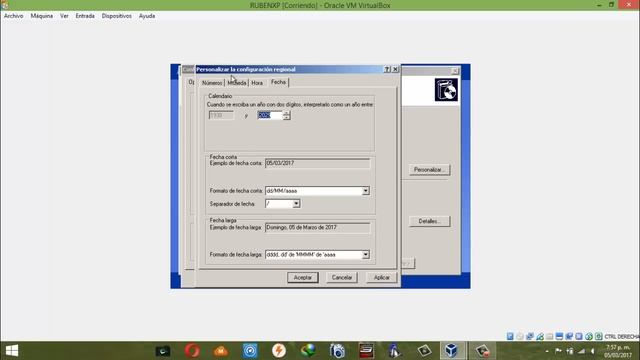Viewport: 640px width, 360px height.
Task: Click the VirtualBox hard disk activity indicator
Action: pyautogui.click(x=510, y=336)
